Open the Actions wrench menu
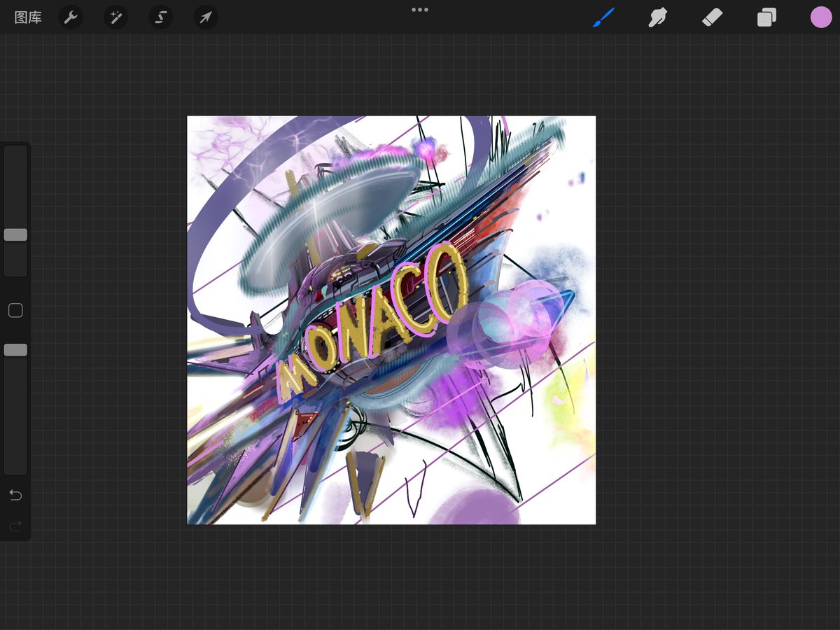The height and width of the screenshot is (630, 840). [71, 17]
